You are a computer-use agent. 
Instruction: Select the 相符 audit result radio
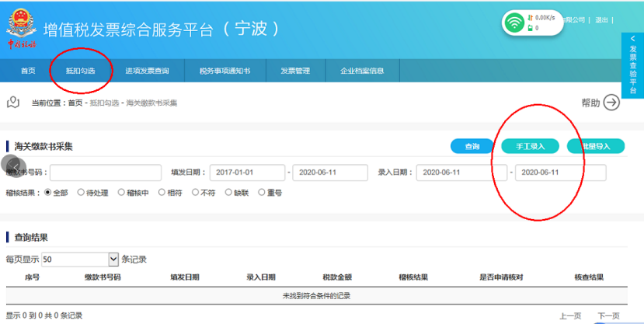[x=162, y=192]
